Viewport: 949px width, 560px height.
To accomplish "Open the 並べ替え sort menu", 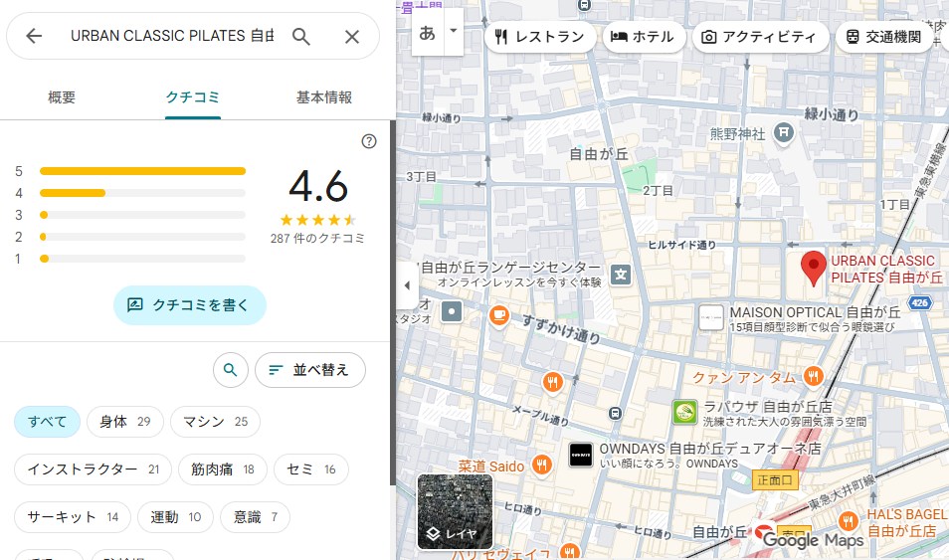I will pyautogui.click(x=310, y=370).
